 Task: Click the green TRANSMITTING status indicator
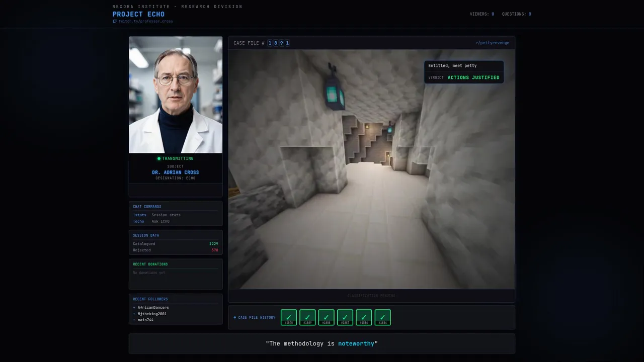point(176,158)
